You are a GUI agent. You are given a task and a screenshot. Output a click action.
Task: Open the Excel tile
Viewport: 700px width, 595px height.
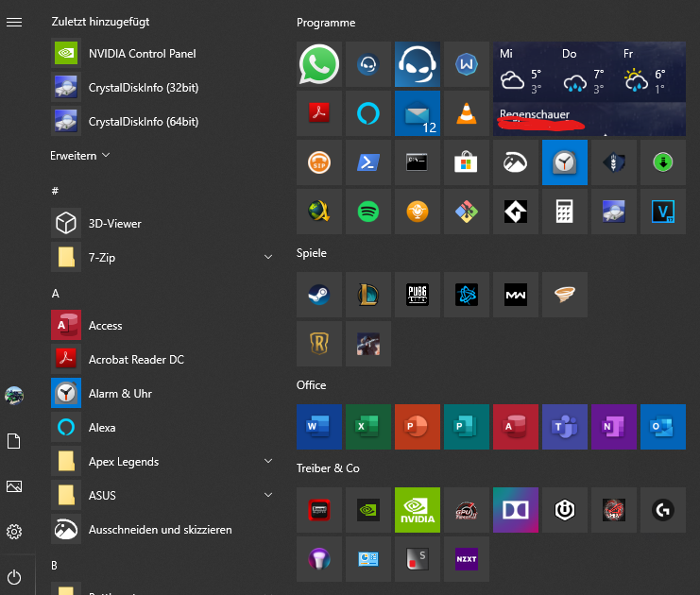(x=368, y=427)
